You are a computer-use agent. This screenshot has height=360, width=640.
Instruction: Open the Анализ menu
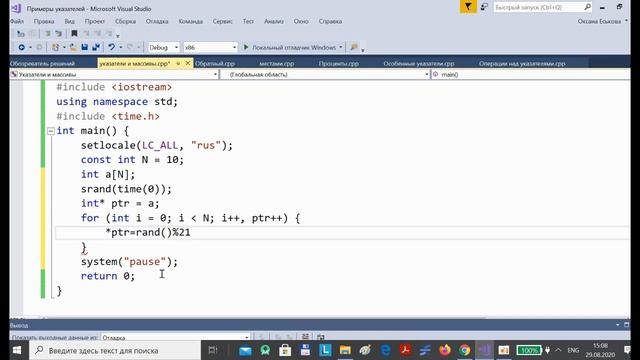coord(274,21)
